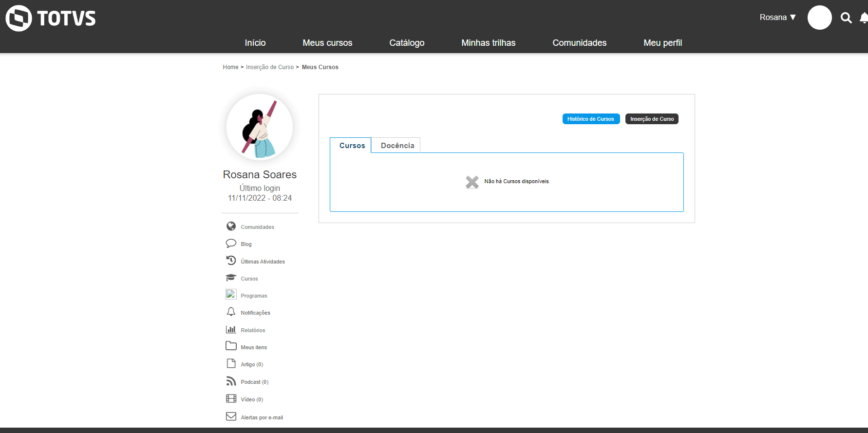The width and height of the screenshot is (868, 433).
Task: Open the search magnifier icon
Action: tap(846, 18)
